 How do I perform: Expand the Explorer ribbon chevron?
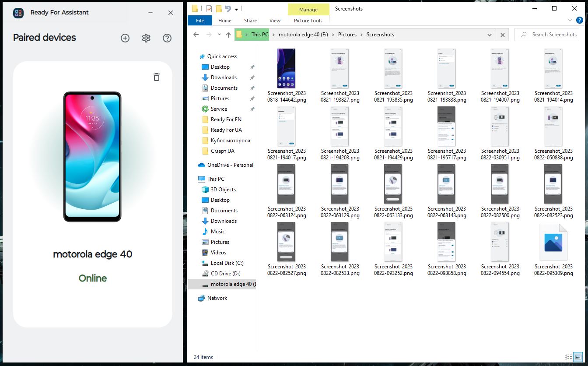click(x=570, y=21)
